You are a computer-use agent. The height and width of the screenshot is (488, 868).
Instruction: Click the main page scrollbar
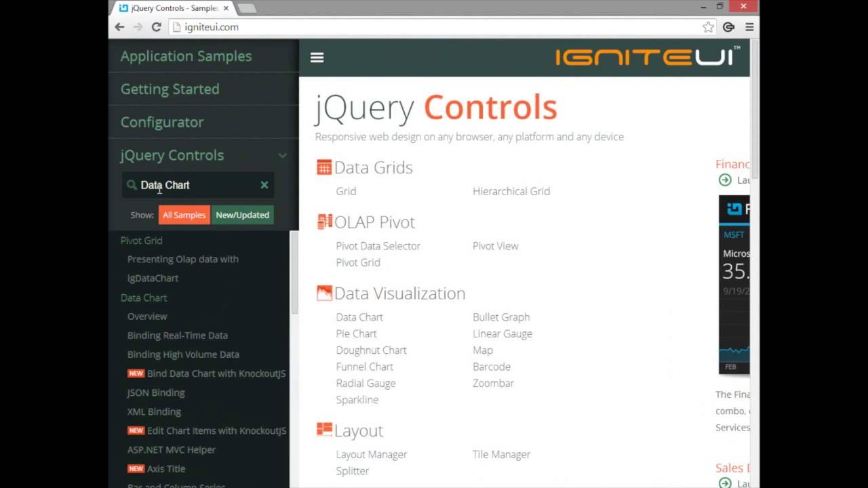pos(754,112)
